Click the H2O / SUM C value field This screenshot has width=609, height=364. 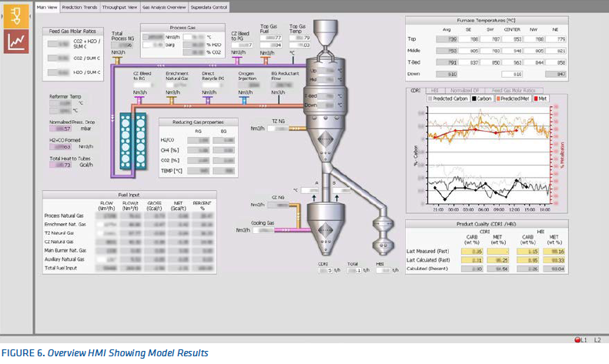click(59, 72)
